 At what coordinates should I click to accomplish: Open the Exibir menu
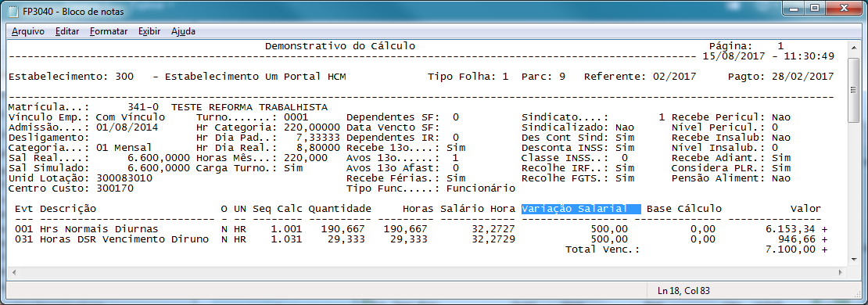149,31
